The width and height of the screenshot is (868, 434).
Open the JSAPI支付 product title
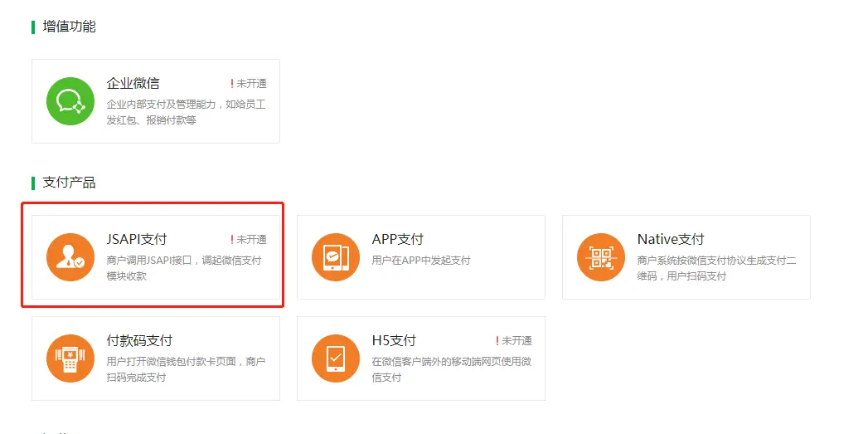click(136, 240)
